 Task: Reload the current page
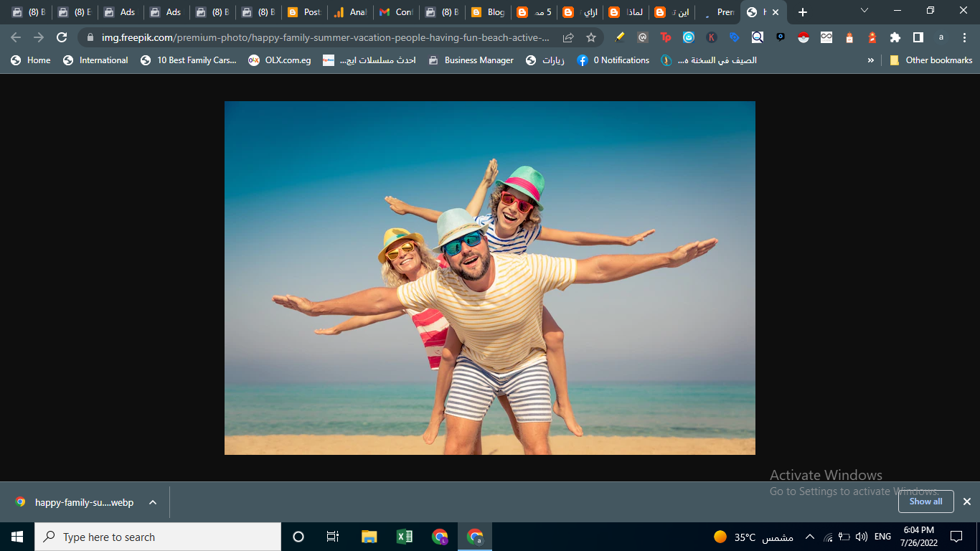(62, 37)
